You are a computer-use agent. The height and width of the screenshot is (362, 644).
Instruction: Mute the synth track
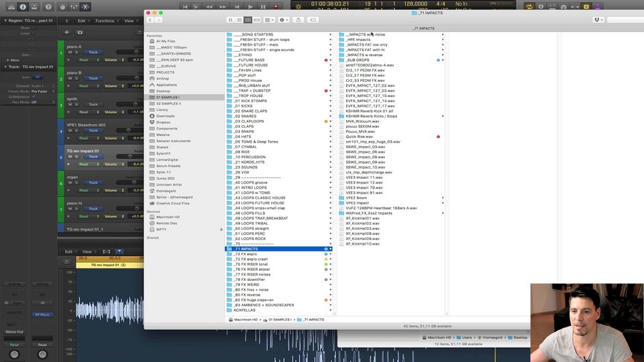tap(70, 105)
